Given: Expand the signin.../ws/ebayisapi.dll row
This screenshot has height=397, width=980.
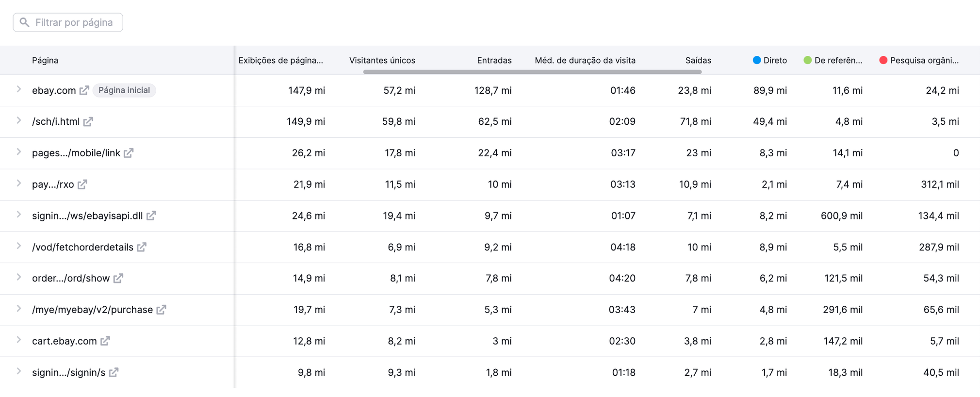Looking at the screenshot, I should point(18,215).
